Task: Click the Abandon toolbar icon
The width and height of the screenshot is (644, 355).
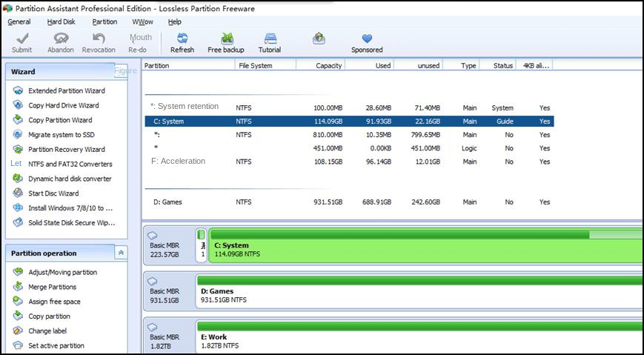Action: point(61,39)
